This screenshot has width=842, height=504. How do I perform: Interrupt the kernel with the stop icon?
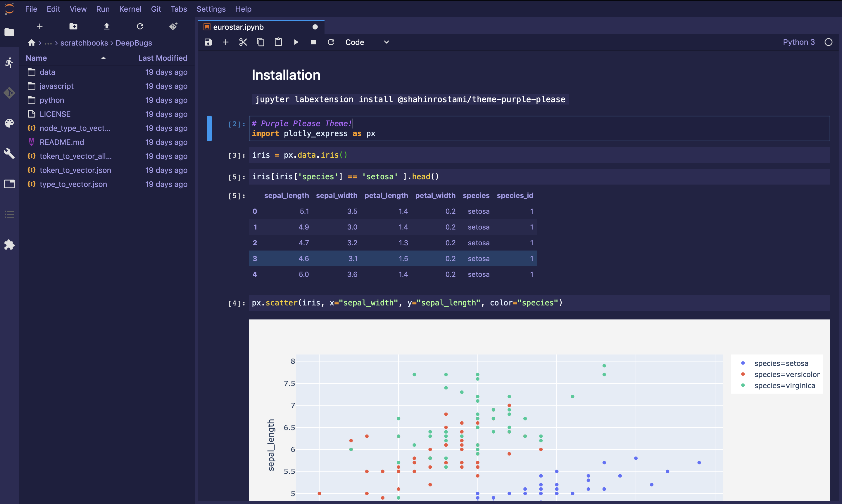(313, 42)
